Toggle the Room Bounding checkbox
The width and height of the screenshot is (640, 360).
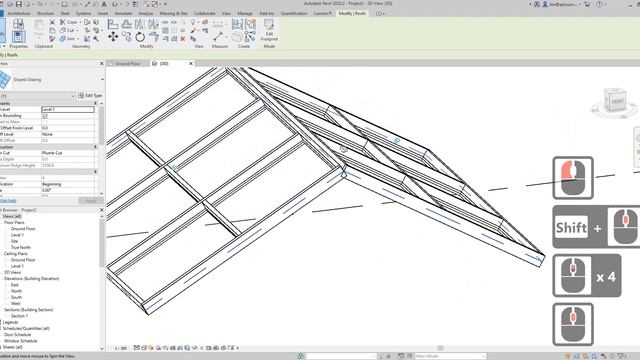tap(44, 116)
